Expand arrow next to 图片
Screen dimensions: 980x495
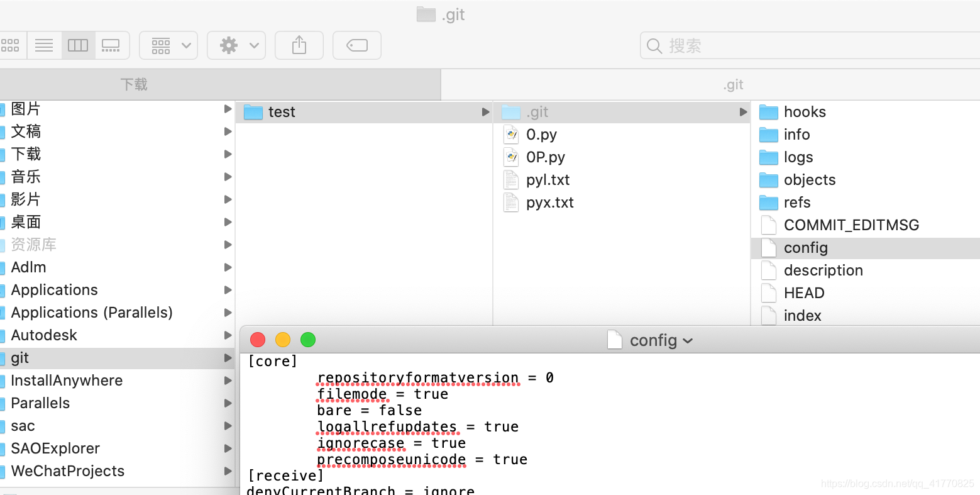click(228, 109)
